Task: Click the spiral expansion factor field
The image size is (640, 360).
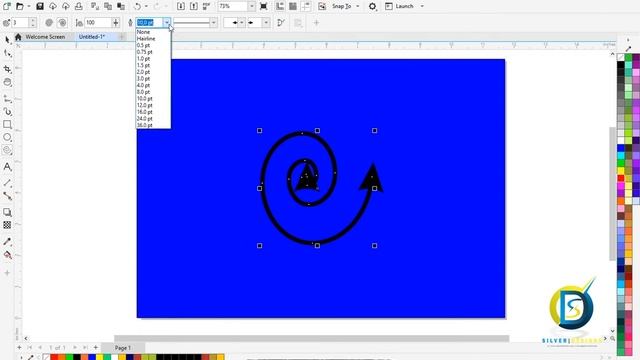Action: tap(98, 23)
